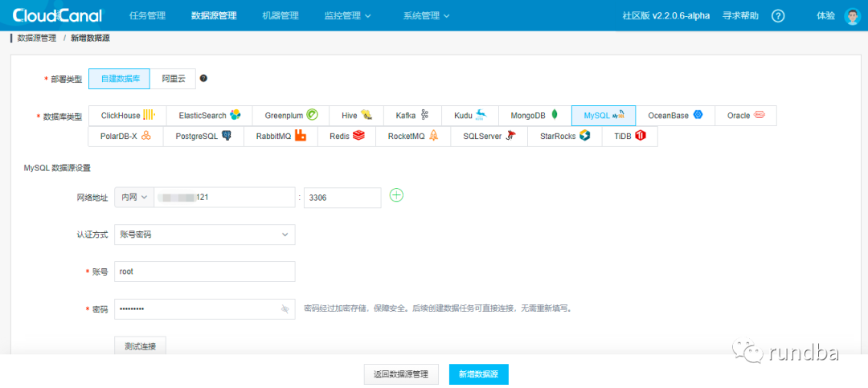The image size is (868, 388).
Task: Open the 数据源管理 menu
Action: 214,16
